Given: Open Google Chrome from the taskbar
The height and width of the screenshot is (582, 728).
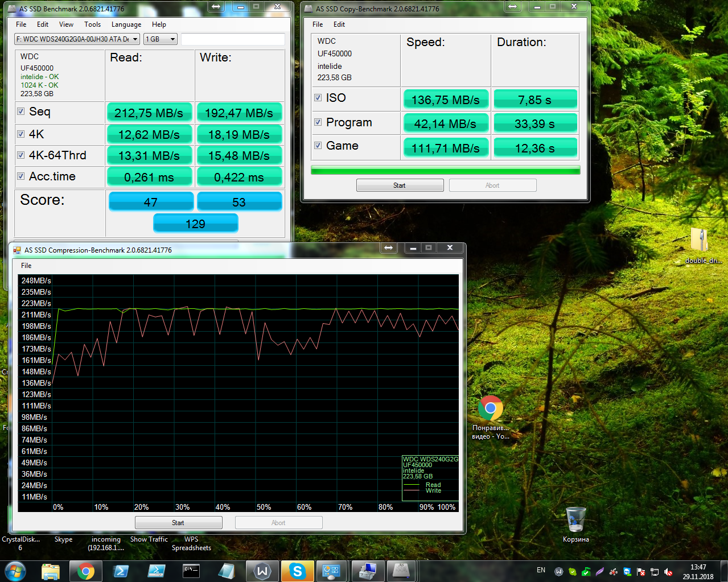Looking at the screenshot, I should 86,571.
